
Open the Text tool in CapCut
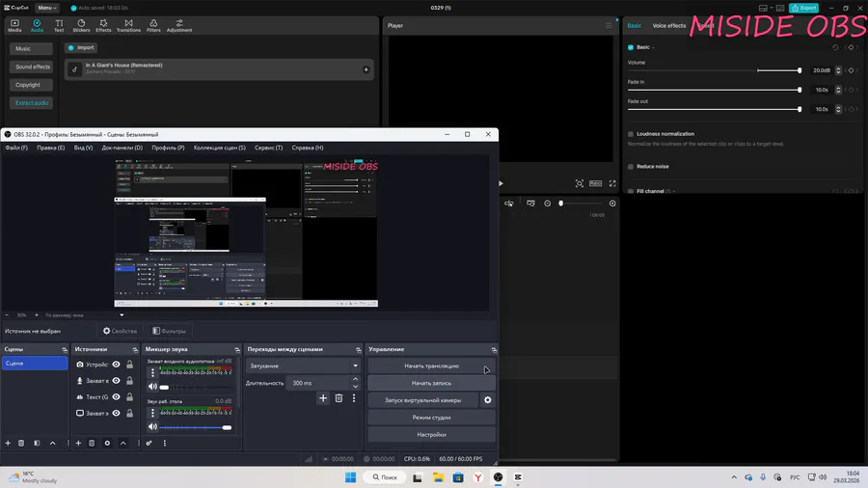pyautogui.click(x=59, y=25)
